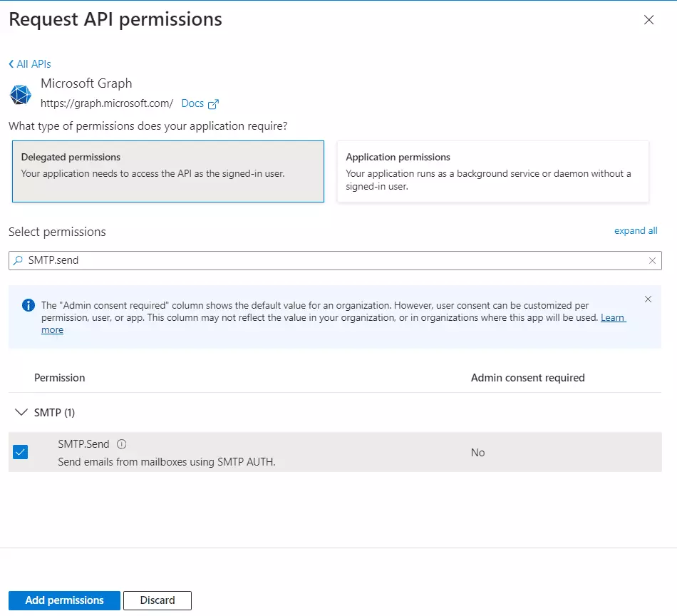Switch to the Application permissions card
The image size is (677, 616).
[495, 171]
